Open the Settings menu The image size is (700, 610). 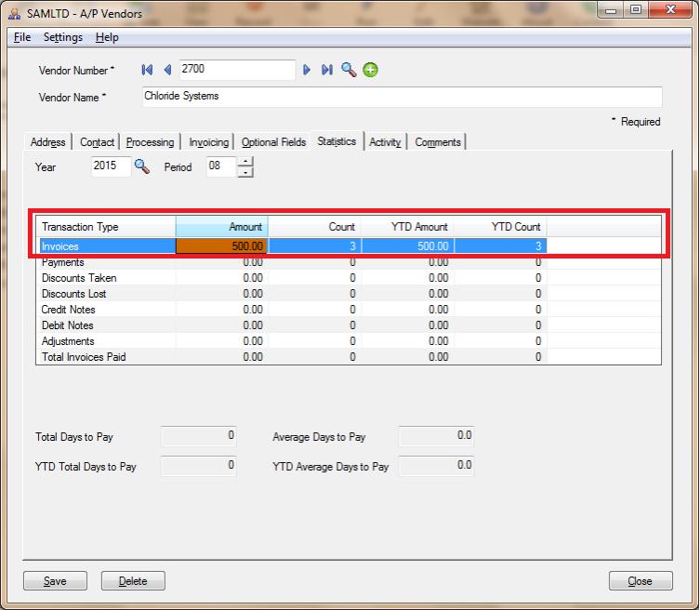(x=63, y=37)
